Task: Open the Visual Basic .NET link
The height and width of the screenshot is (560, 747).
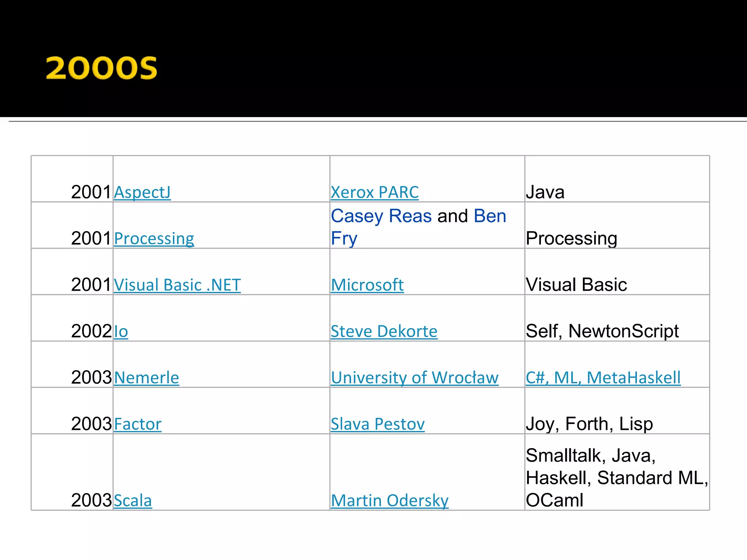Action: click(x=177, y=285)
